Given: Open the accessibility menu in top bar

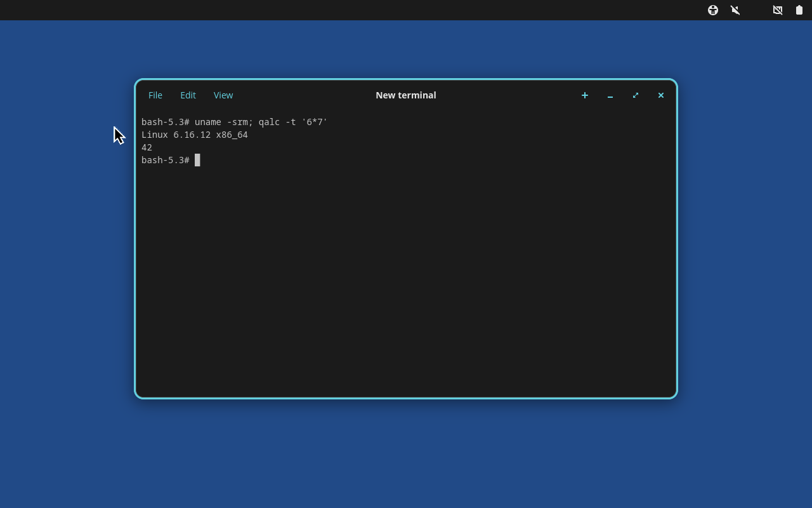Looking at the screenshot, I should (x=713, y=10).
